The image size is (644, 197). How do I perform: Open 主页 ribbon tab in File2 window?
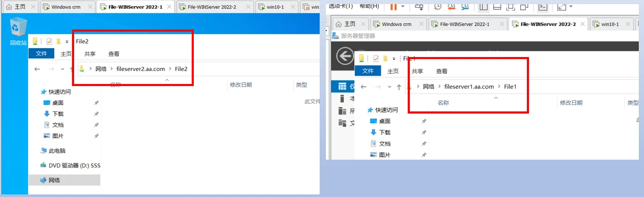66,54
